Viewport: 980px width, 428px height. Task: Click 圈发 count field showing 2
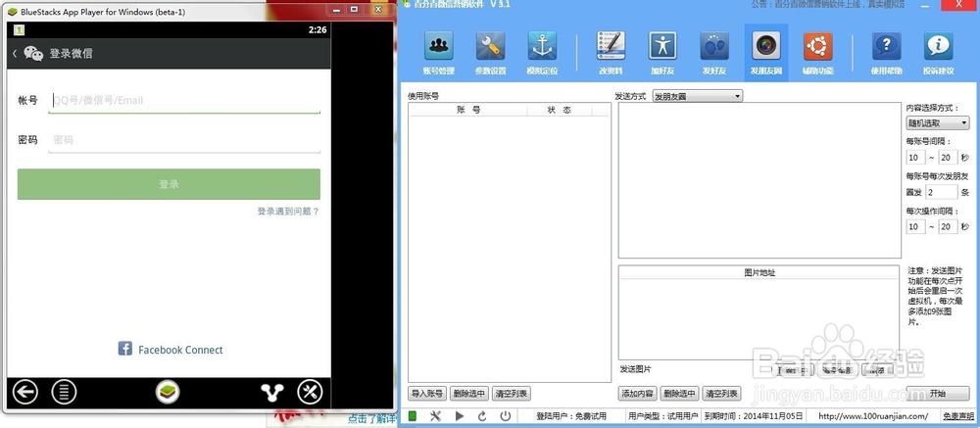tap(941, 192)
